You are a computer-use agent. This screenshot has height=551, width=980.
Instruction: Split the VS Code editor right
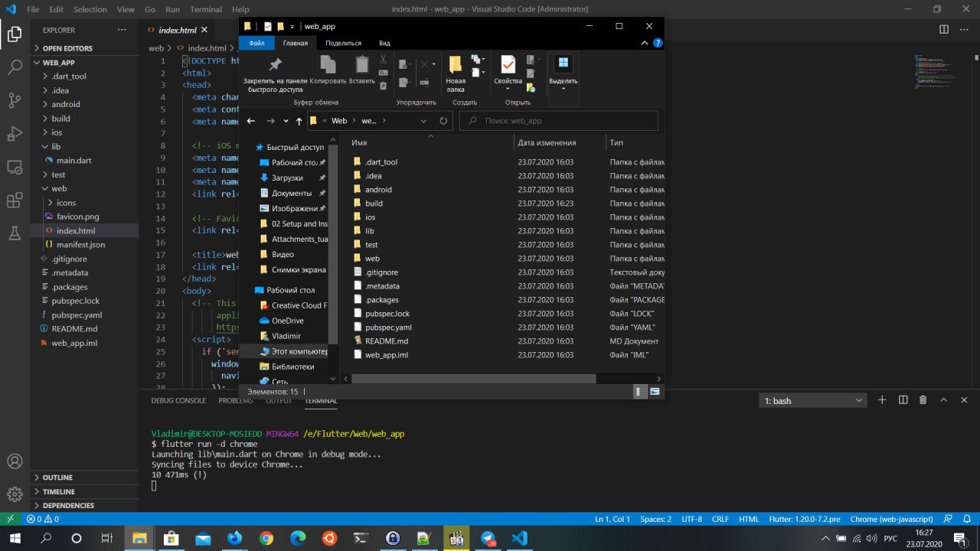coord(943,30)
